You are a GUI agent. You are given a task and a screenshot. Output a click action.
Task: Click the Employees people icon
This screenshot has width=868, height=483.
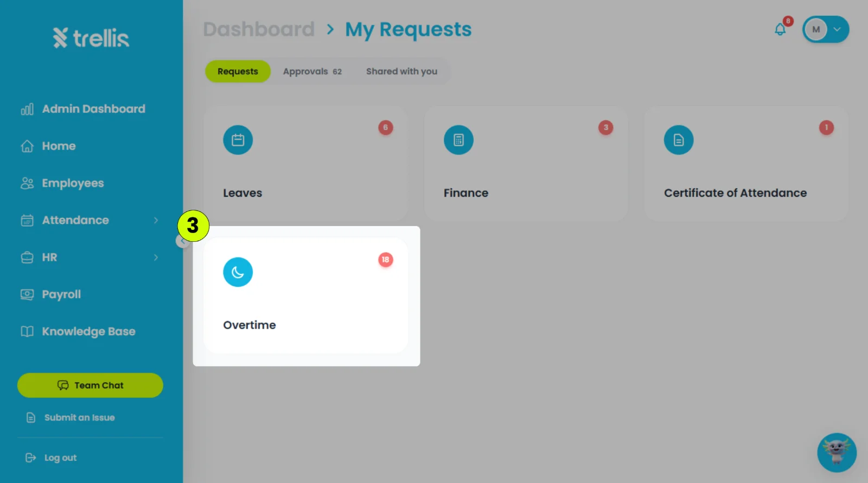(x=27, y=183)
